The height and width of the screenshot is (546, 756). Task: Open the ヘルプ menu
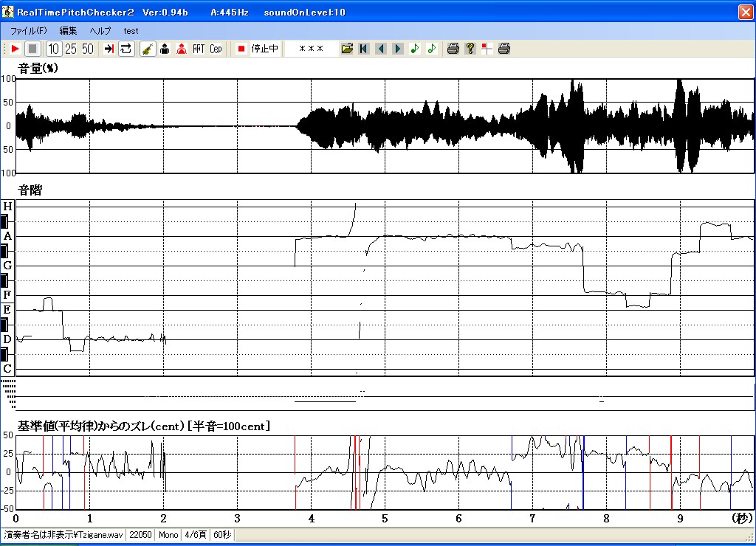[x=100, y=31]
